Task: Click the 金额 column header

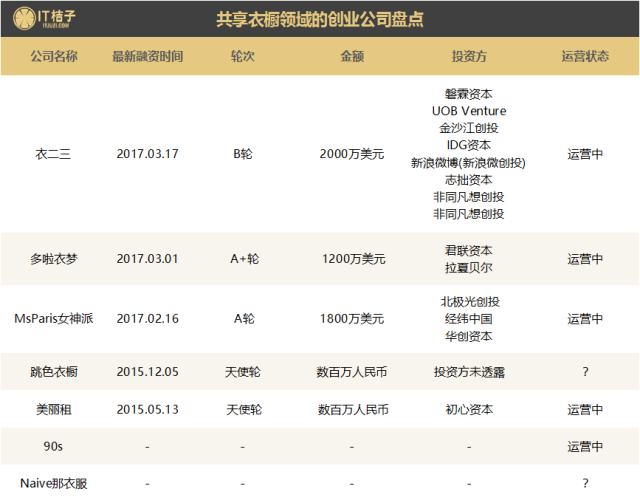Action: tap(352, 56)
